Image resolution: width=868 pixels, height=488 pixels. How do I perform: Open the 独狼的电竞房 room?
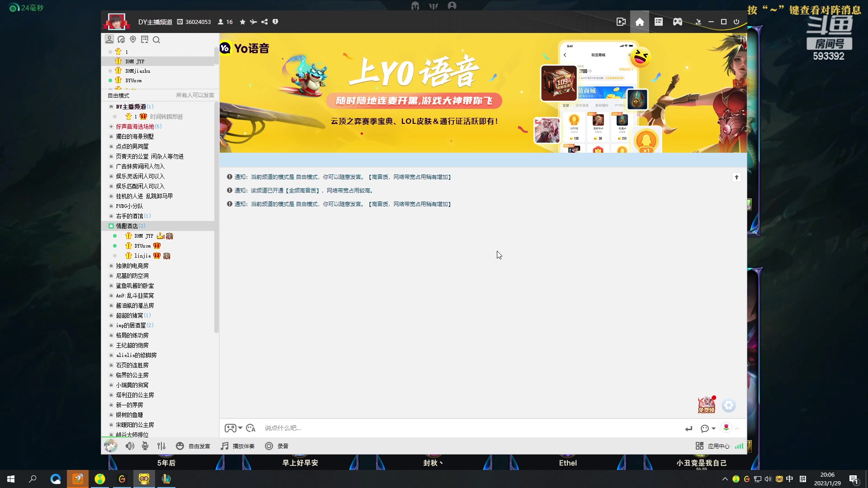click(x=132, y=266)
